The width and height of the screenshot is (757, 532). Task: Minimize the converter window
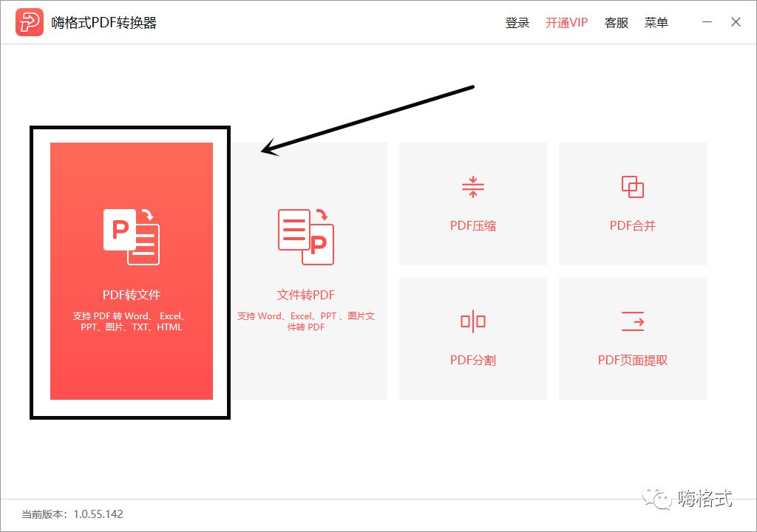(x=707, y=22)
